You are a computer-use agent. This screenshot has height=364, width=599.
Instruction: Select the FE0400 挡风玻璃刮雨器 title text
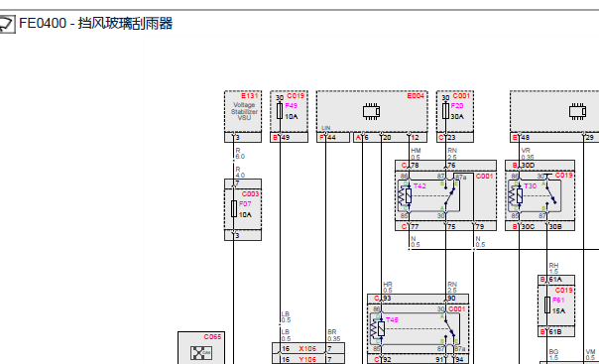point(95,24)
